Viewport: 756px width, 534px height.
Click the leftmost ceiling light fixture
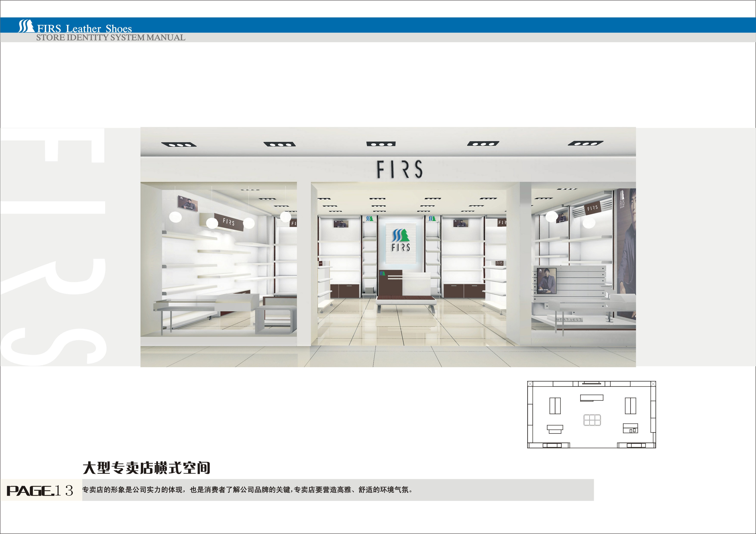pos(179,144)
